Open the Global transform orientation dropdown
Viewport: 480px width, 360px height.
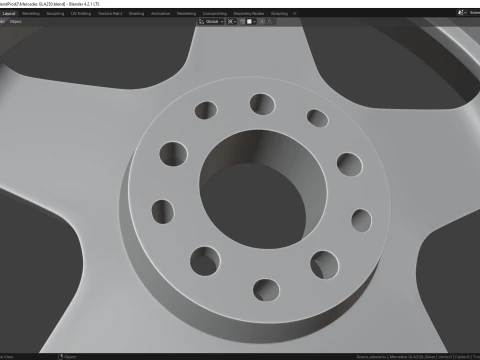(211, 22)
